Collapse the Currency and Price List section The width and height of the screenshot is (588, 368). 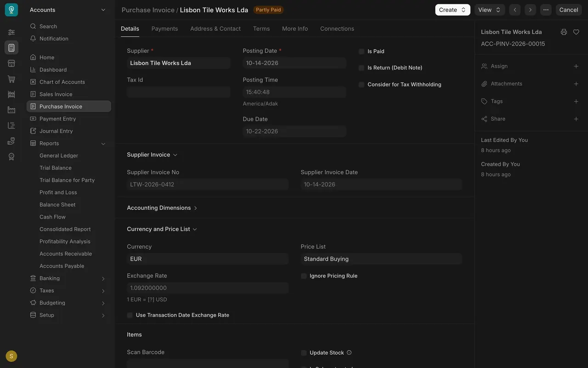(x=162, y=229)
